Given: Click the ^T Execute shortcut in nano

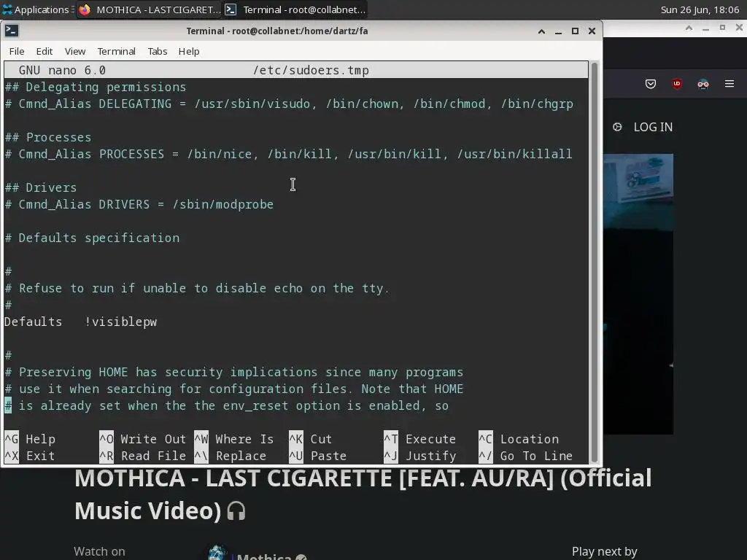Looking at the screenshot, I should click(419, 439).
